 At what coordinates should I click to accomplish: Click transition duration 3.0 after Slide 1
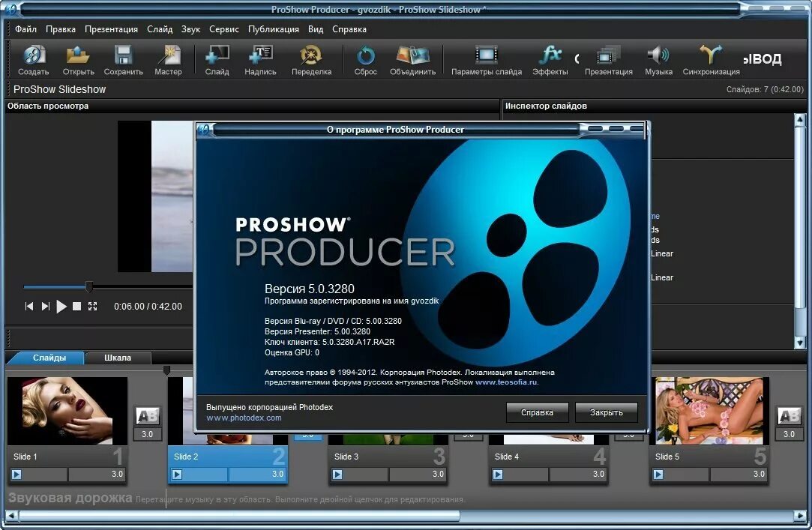(x=148, y=434)
